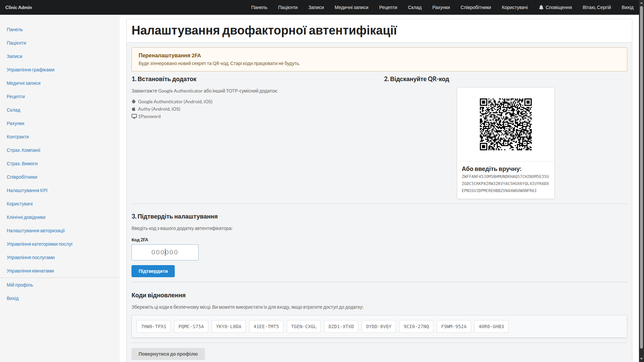Screen dimensions: 644x362
Task: Open Користувачі in top navigation bar
Action: (515, 7)
